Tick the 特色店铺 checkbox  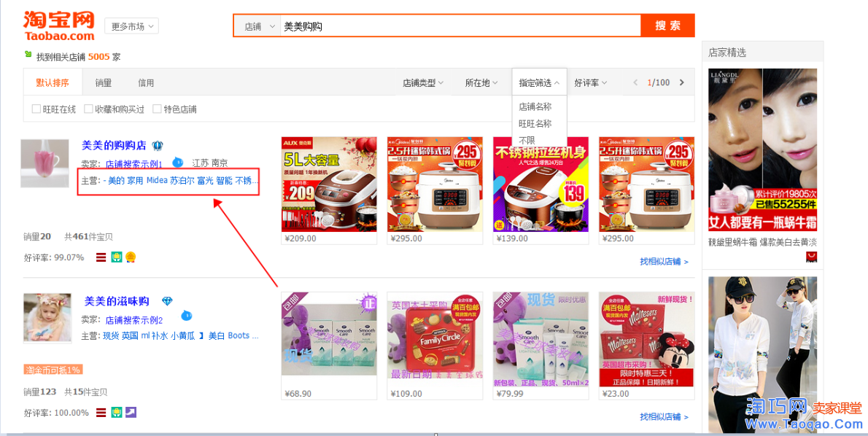pyautogui.click(x=157, y=109)
